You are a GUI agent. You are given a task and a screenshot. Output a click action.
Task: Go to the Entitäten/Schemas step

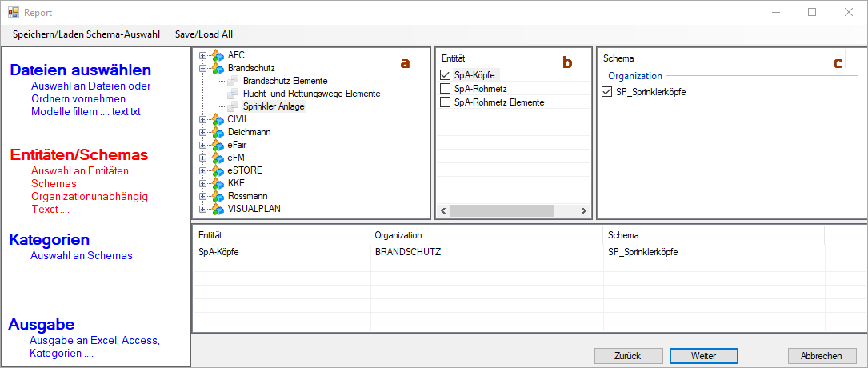click(x=79, y=155)
